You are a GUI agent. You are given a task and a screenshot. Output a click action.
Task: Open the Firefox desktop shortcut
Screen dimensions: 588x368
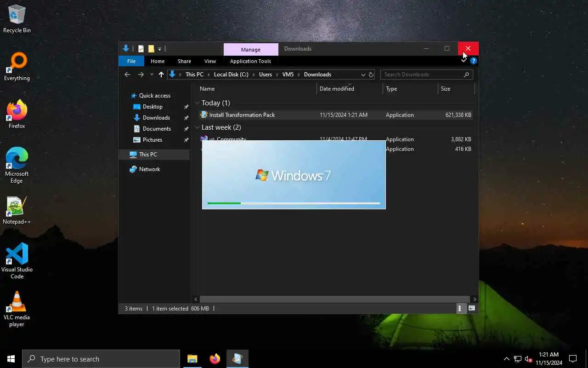tap(17, 115)
